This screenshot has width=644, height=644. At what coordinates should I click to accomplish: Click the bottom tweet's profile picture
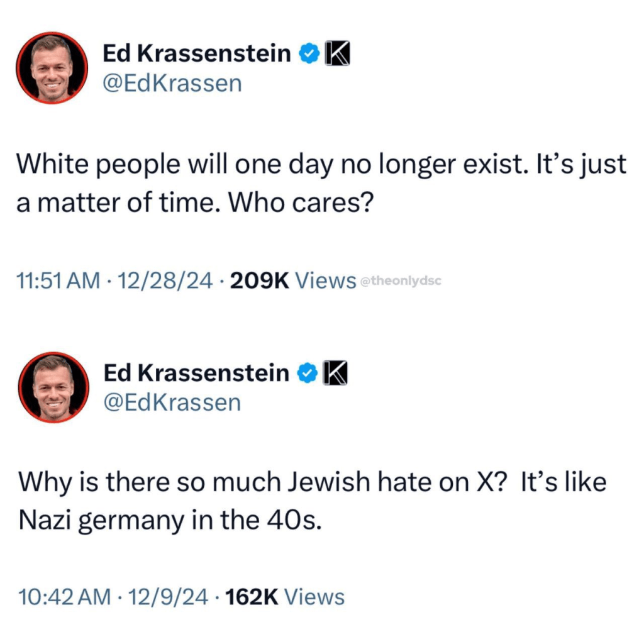(x=53, y=386)
